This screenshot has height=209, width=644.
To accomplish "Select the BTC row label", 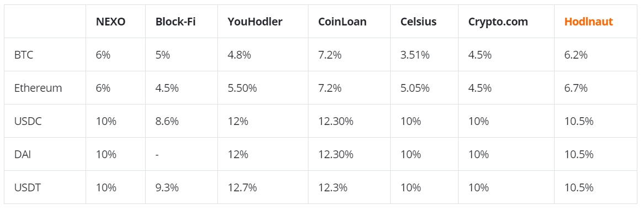I will (x=23, y=55).
